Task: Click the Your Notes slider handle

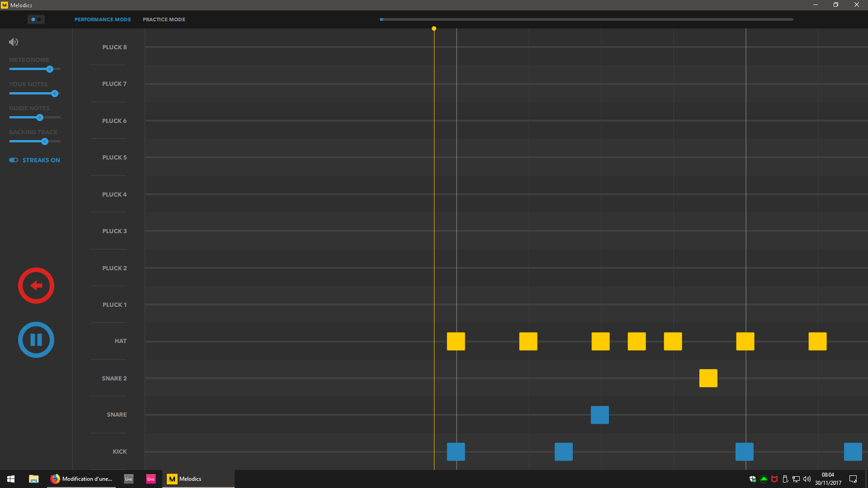Action: tap(55, 94)
